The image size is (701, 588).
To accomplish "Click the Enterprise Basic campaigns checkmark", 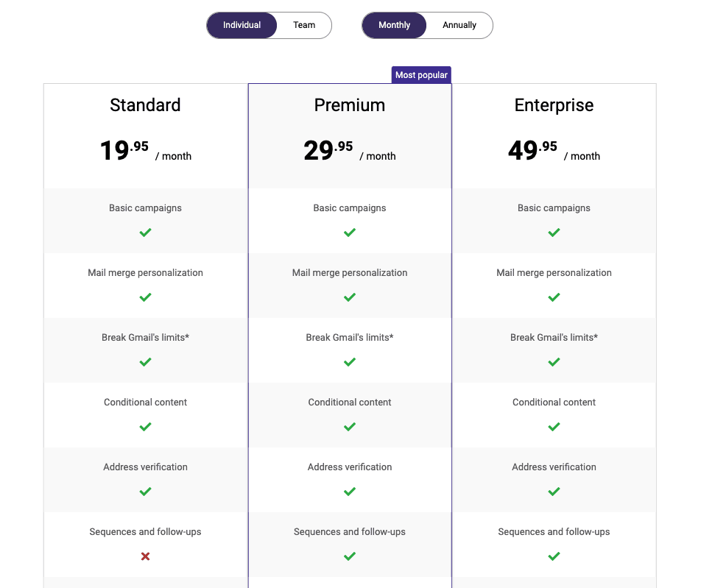I will pyautogui.click(x=554, y=233).
